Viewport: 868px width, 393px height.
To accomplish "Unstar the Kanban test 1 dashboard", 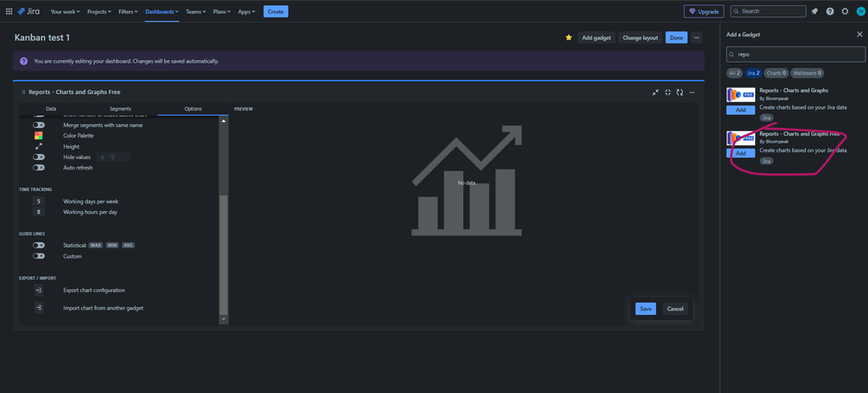I will (x=568, y=37).
